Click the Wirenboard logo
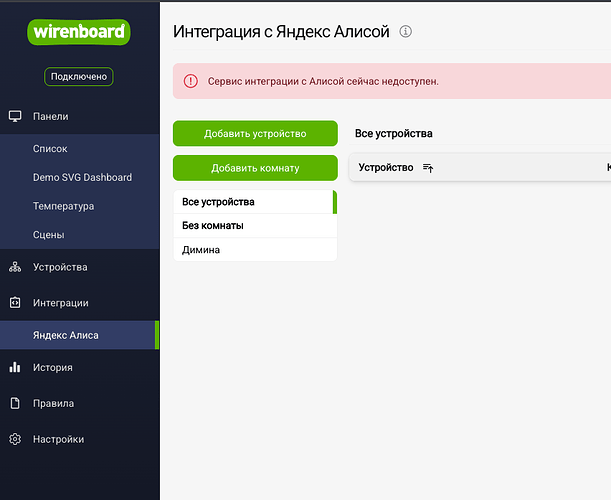 pos(79,32)
